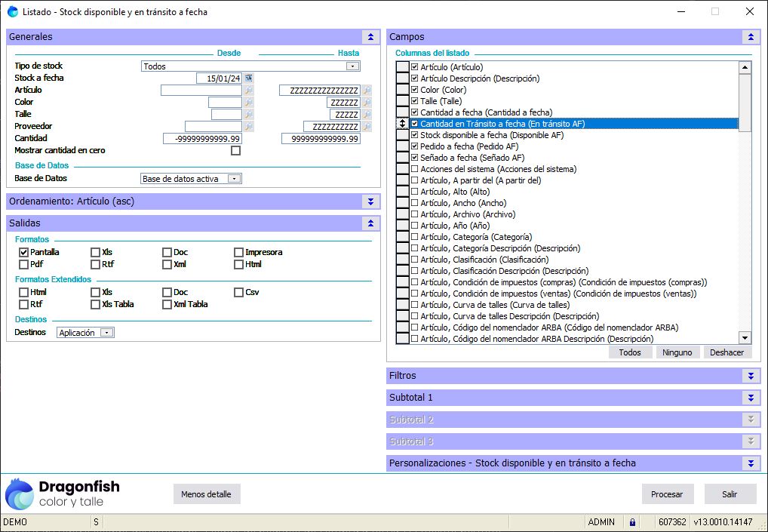Check the Xls Tabla extended format

[95, 304]
